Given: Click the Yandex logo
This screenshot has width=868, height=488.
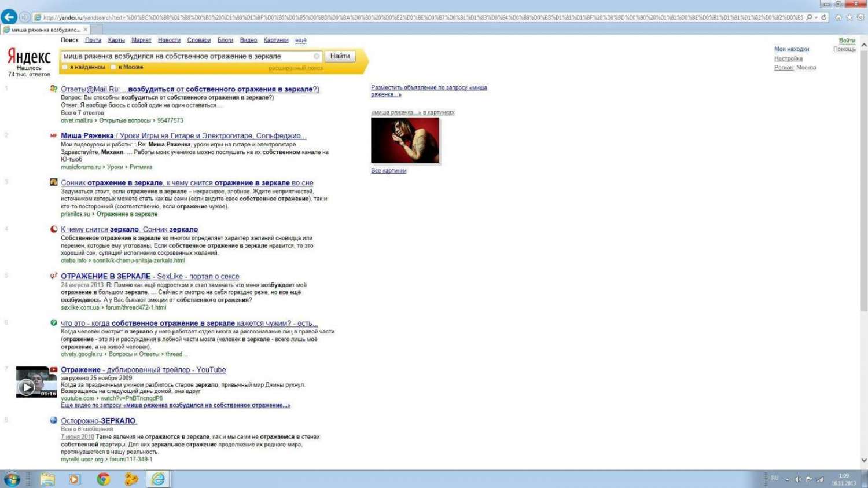Looking at the screenshot, I should coord(29,56).
